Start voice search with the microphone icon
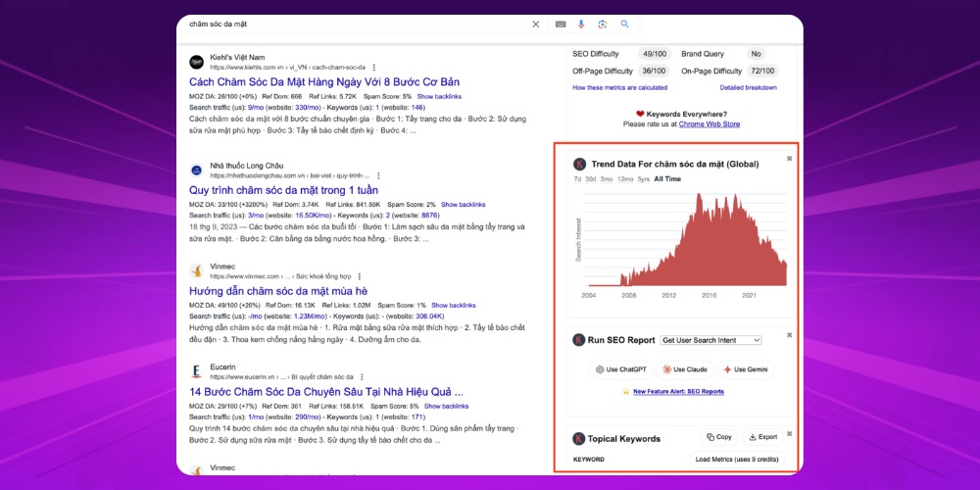 click(x=581, y=24)
